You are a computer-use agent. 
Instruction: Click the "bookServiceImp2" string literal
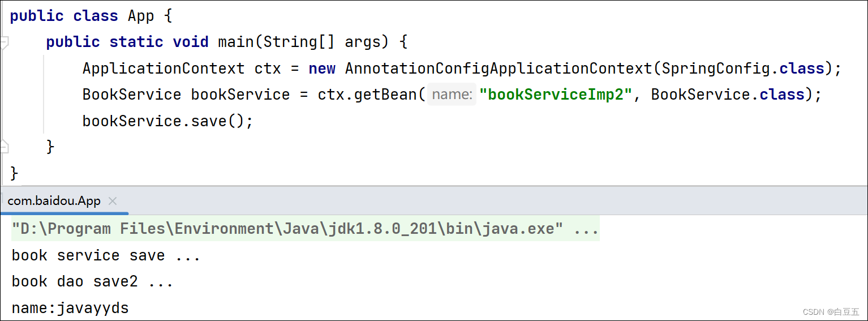555,95
